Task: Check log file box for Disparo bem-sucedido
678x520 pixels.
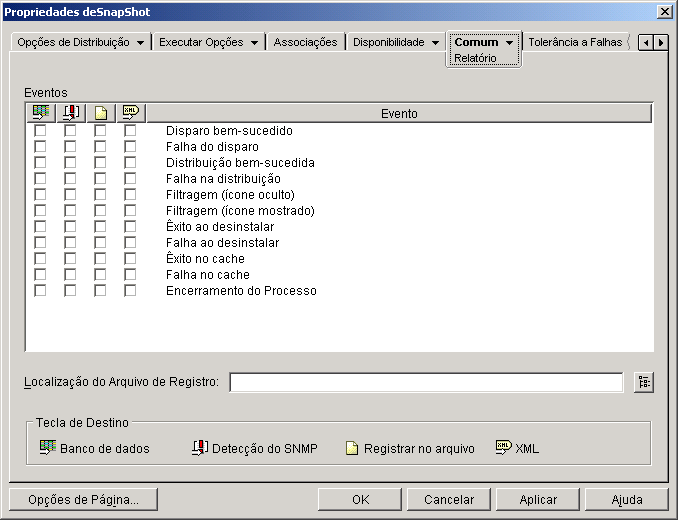Action: tap(100, 131)
